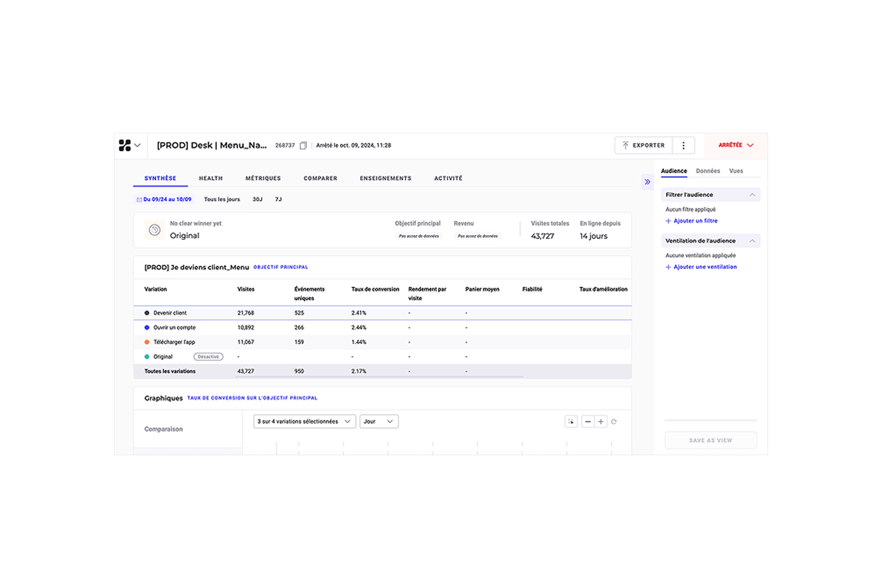Click the table's horizontal scrollbar
This screenshot has height=588, width=882.
379,376
